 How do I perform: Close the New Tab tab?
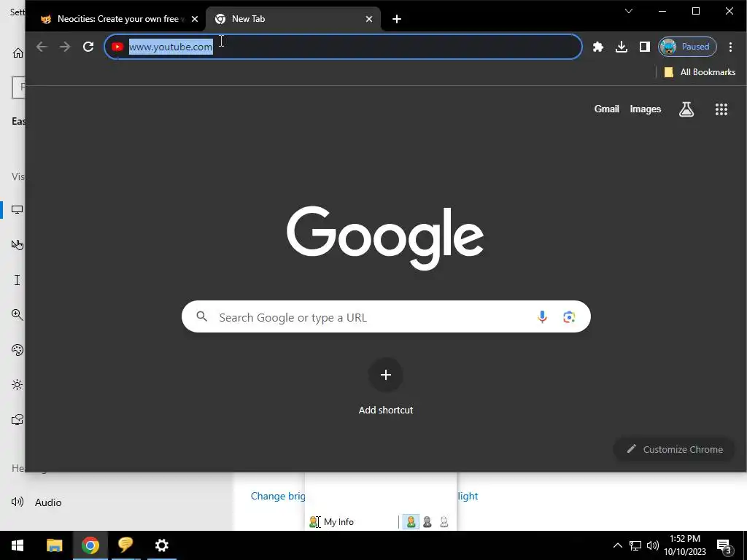369,19
